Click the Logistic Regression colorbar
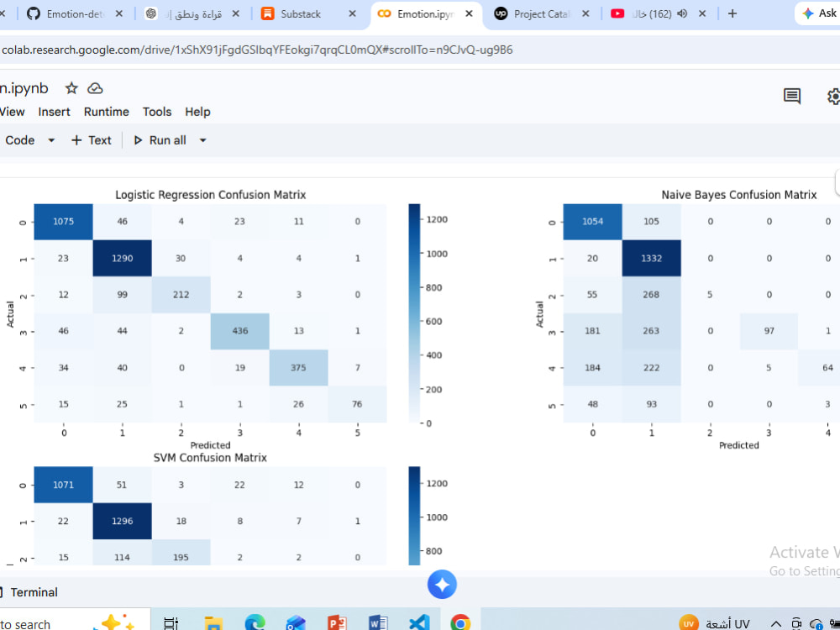Screen dimensions: 840x630 tap(414, 313)
